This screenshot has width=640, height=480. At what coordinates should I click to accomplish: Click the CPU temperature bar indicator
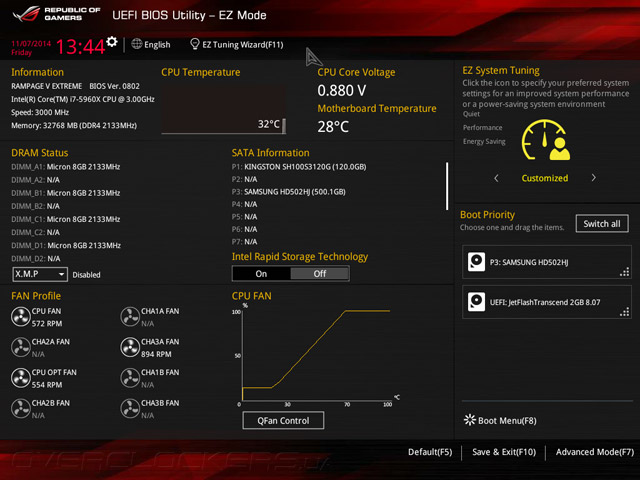(x=284, y=126)
